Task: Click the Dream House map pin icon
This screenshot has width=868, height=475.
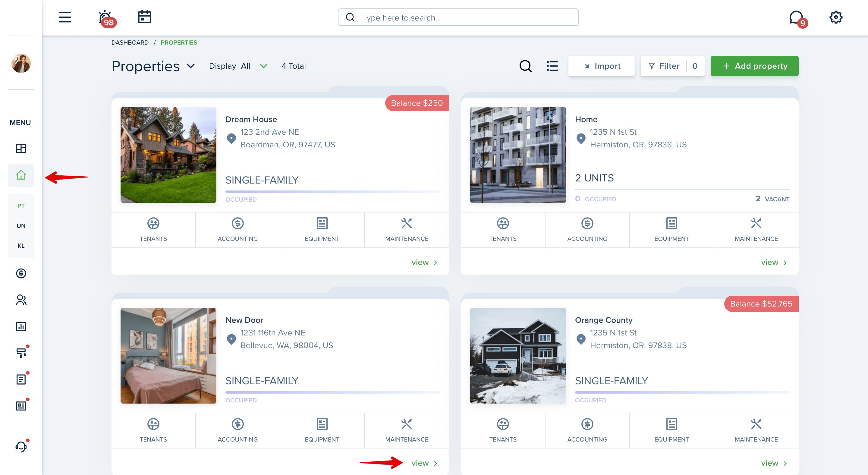Action: pyautogui.click(x=231, y=138)
